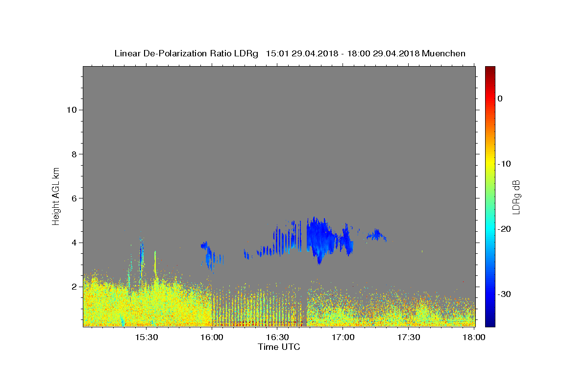Click the plot title 'Linear De-Polarization Ratio LDRg'
The height and width of the screenshot is (392, 588).
pyautogui.click(x=186, y=53)
